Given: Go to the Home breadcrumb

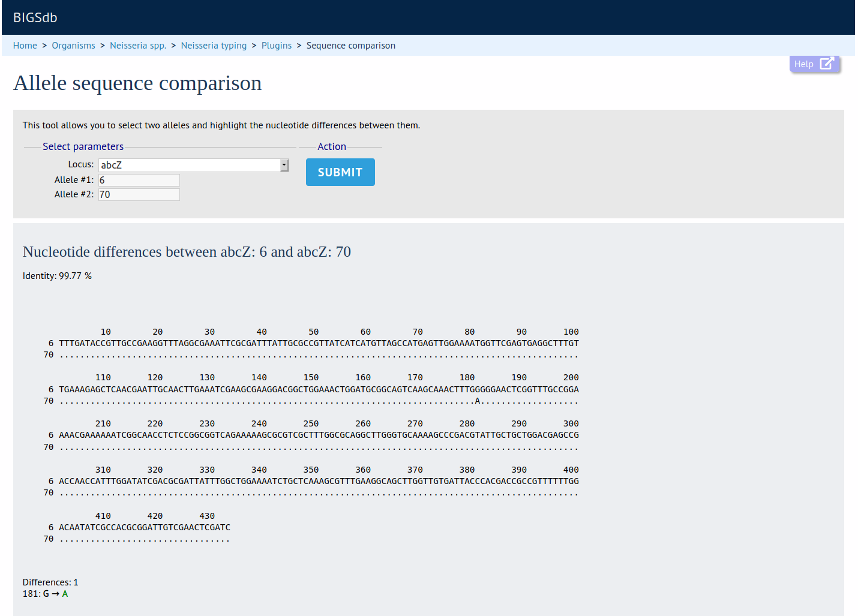Looking at the screenshot, I should [x=25, y=46].
